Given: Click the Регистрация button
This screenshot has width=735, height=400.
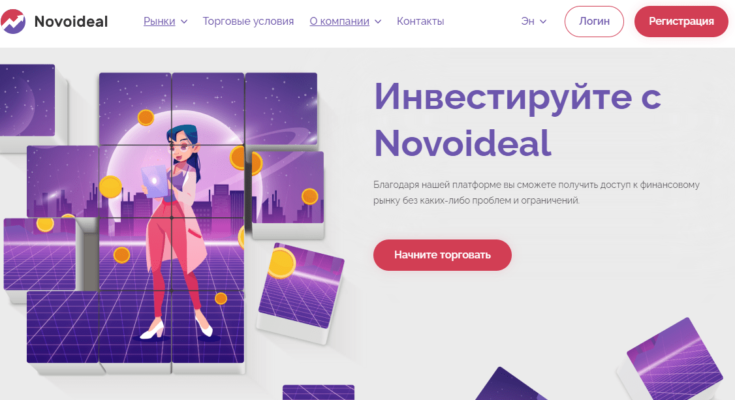Looking at the screenshot, I should tap(681, 21).
